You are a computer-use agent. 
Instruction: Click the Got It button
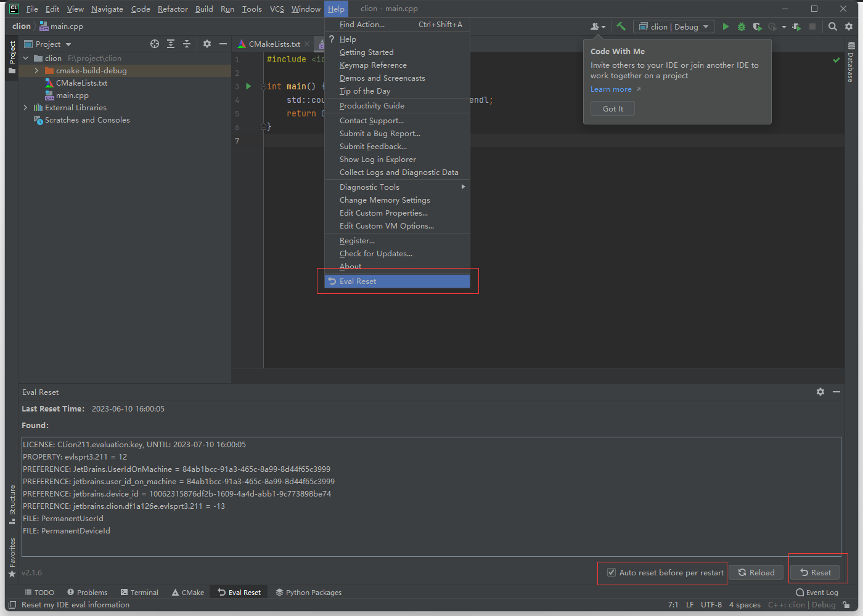[x=613, y=109]
